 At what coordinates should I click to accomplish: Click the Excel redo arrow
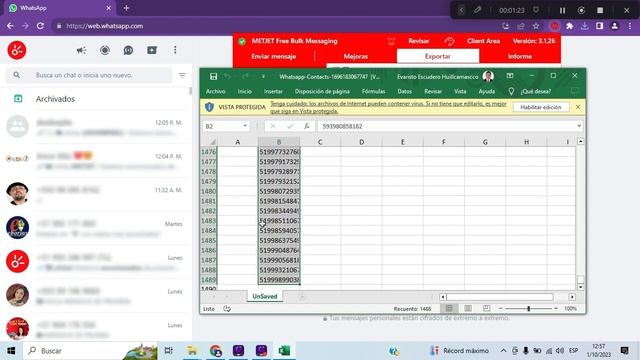point(245,76)
